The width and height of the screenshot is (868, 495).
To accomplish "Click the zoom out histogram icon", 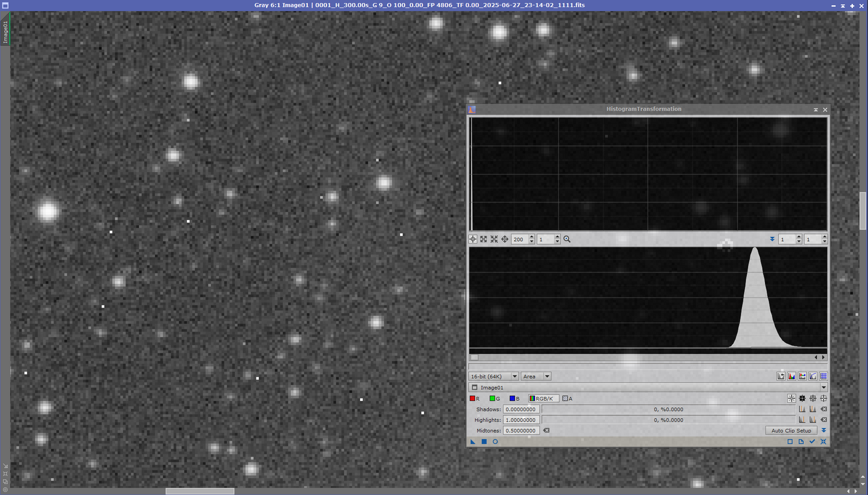I will (x=494, y=239).
